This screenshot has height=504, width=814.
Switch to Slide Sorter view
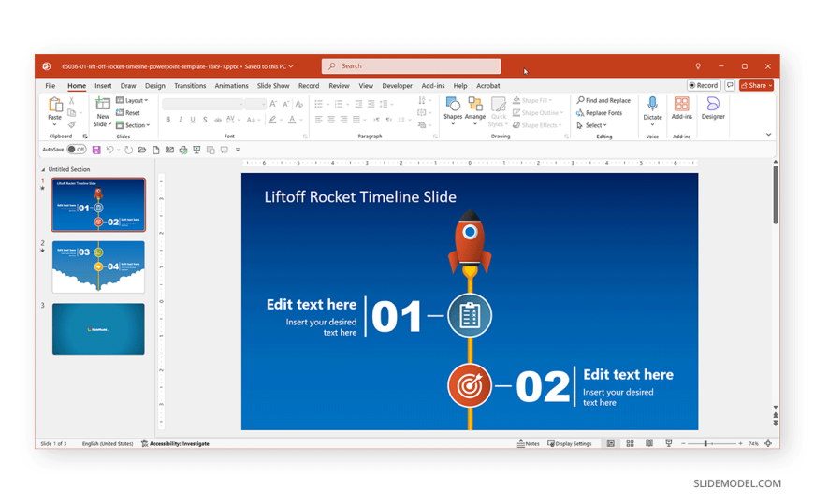[630, 444]
